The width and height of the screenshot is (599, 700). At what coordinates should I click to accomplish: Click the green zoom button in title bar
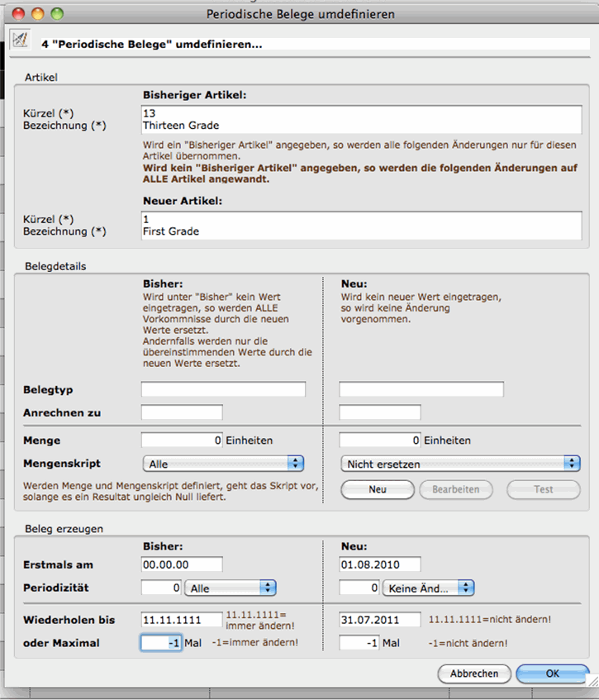(x=57, y=13)
